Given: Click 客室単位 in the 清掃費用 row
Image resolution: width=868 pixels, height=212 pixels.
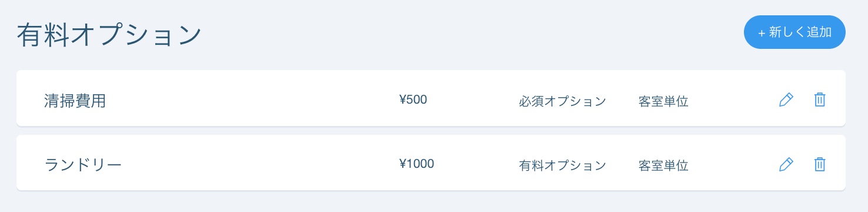Looking at the screenshot, I should point(663,101).
